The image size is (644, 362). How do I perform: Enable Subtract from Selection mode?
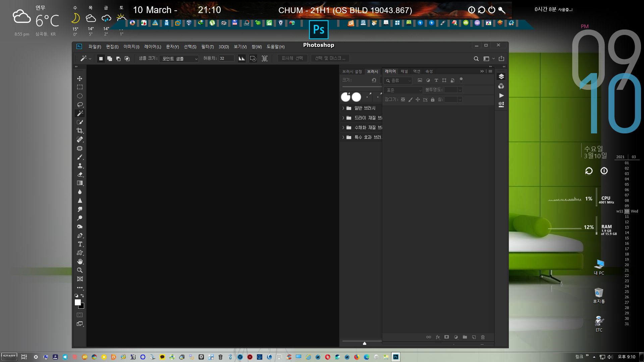point(118,59)
